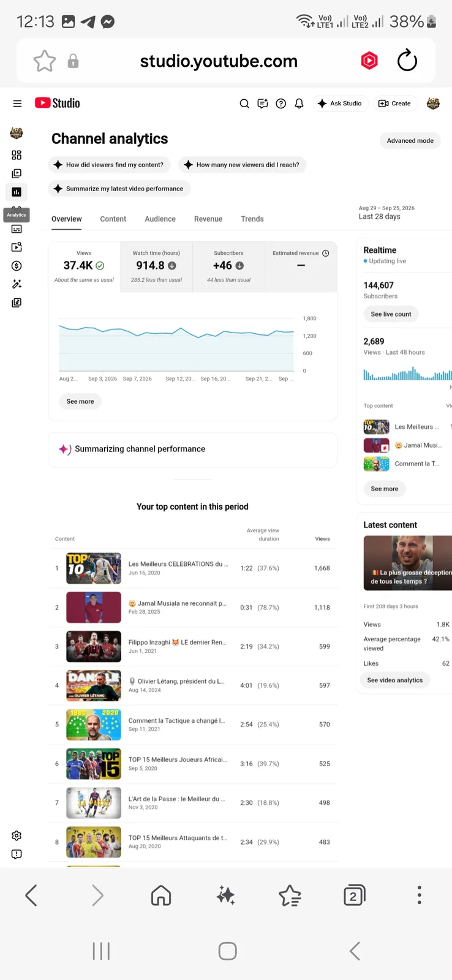
Task: Open the account avatar in the header
Action: pos(433,104)
